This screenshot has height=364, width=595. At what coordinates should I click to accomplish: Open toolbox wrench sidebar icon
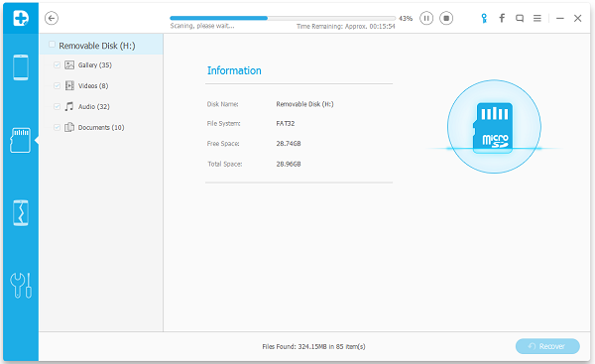[x=21, y=286]
